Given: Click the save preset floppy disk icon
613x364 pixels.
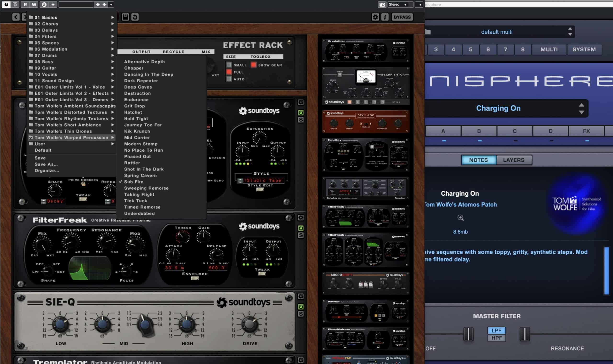Looking at the screenshot, I should [x=125, y=17].
